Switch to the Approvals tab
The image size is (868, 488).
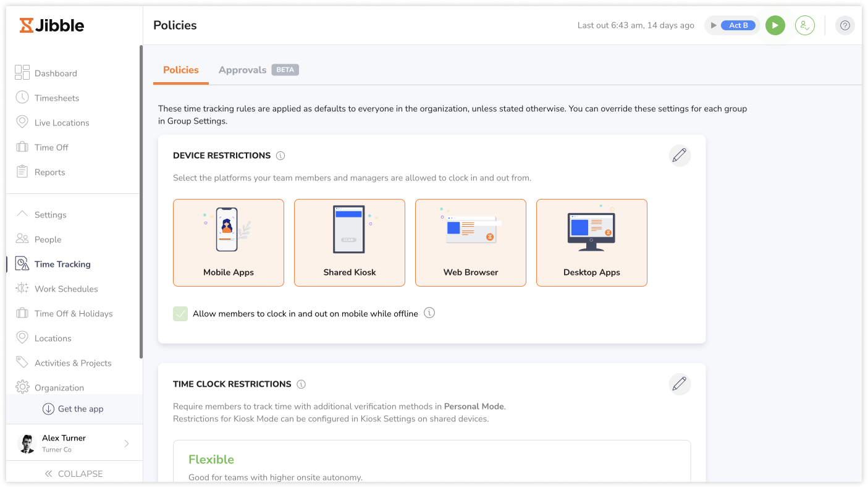coord(242,70)
